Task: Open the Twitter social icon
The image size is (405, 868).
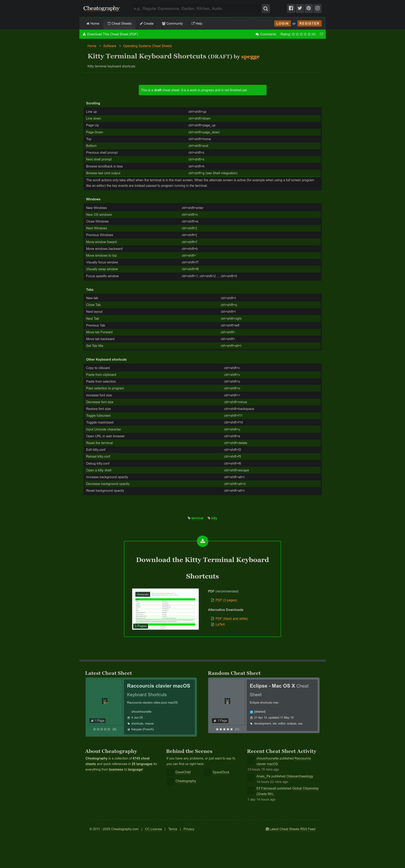Action: click(300, 8)
